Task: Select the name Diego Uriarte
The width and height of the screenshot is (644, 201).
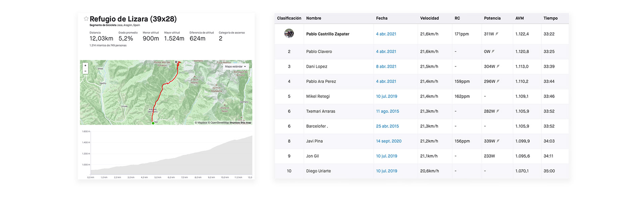Action: point(318,171)
